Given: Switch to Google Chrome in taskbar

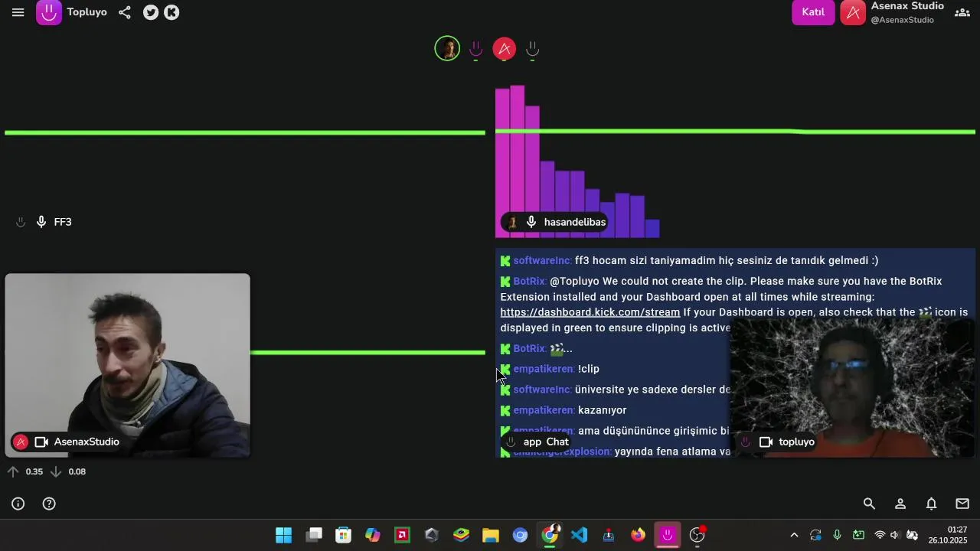Looking at the screenshot, I should click(550, 535).
